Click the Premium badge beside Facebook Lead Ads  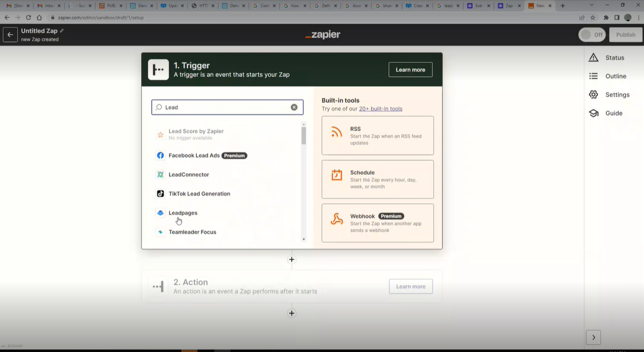234,155
